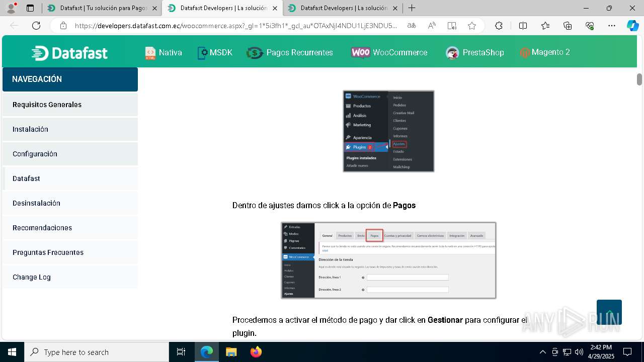The image size is (644, 362).
Task: Open the Windows Start menu
Action: [12, 352]
